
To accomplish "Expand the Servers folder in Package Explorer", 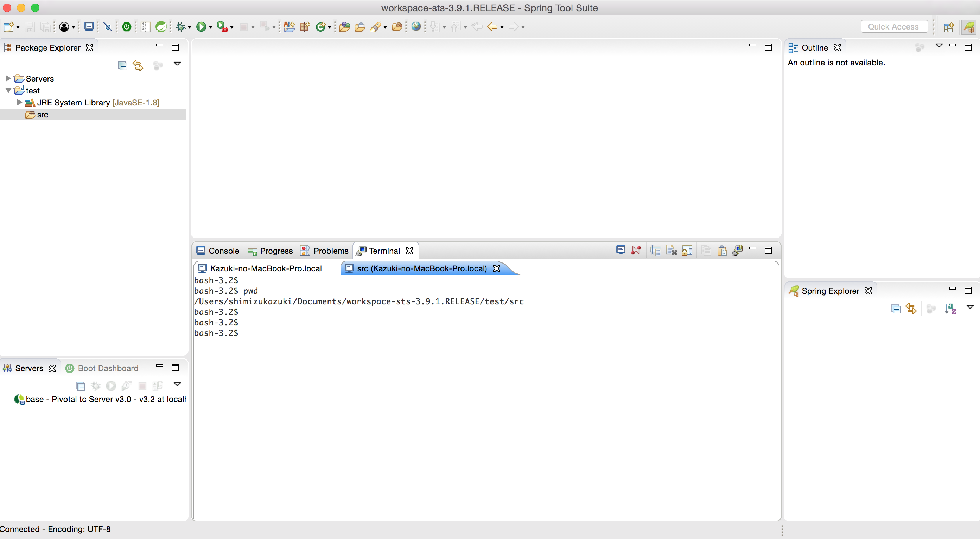I will coord(8,78).
